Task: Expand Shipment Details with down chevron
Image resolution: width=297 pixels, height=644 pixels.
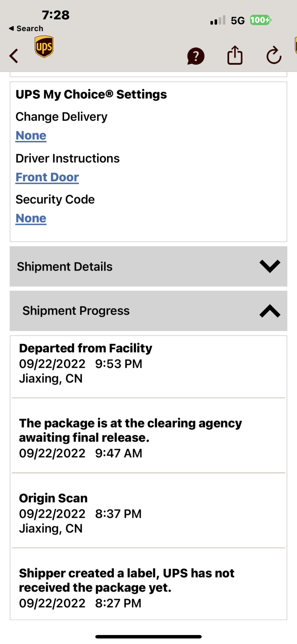Action: 270,266
